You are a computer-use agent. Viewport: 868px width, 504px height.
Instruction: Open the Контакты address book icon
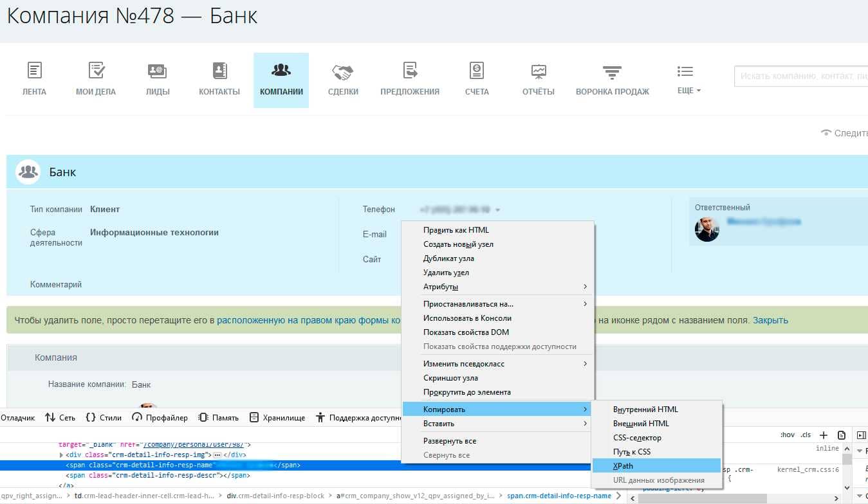pos(219,70)
